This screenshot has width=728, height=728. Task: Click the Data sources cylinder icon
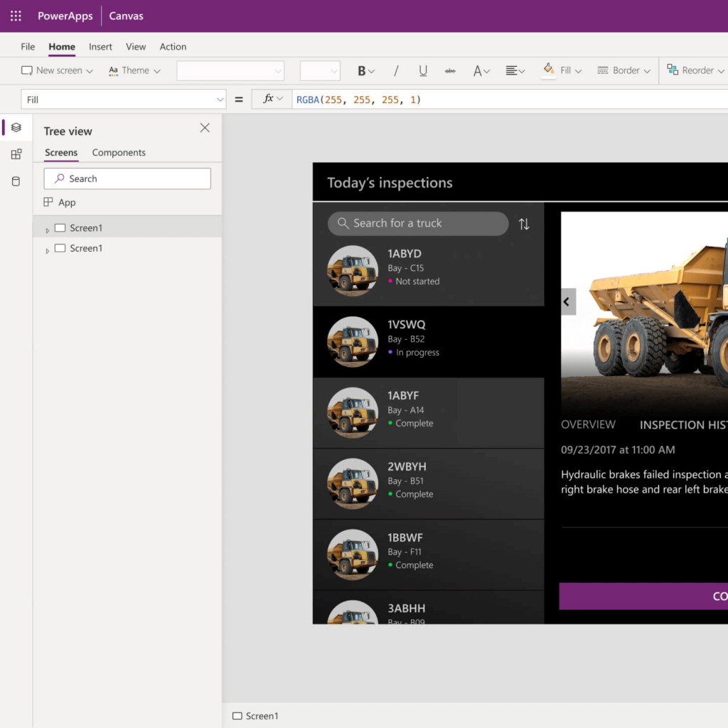click(16, 181)
